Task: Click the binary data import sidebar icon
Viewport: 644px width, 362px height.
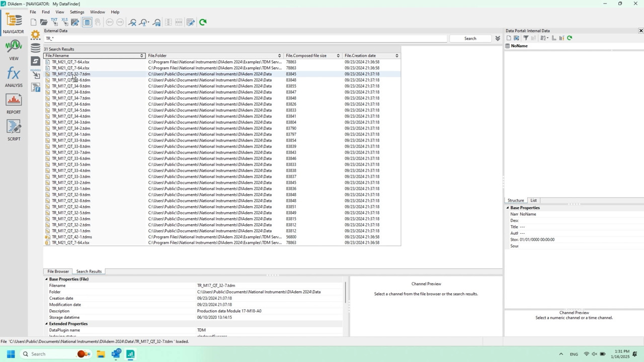Action: coord(35,74)
